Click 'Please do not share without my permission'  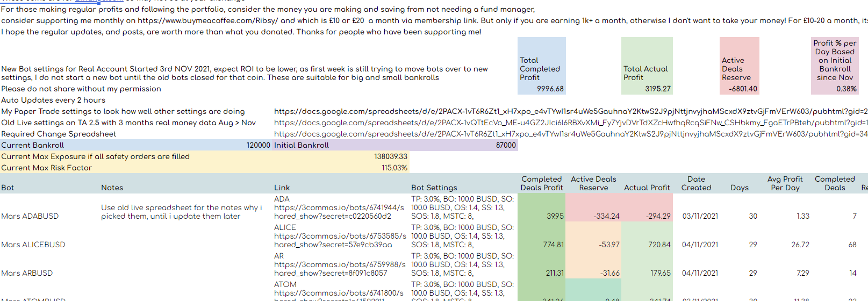[81, 89]
